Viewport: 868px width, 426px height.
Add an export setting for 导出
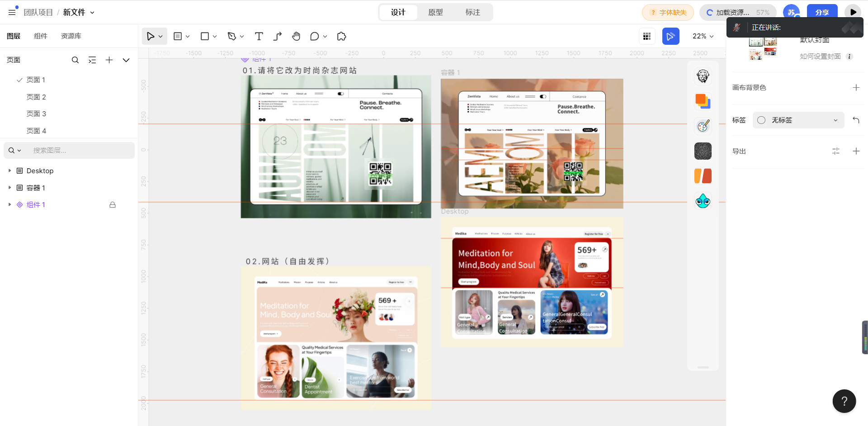[856, 151]
